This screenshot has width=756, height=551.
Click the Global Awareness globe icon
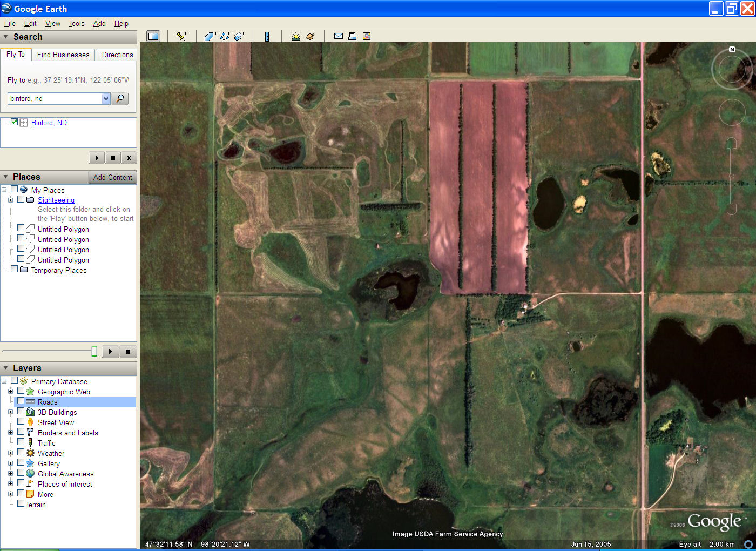(30, 474)
